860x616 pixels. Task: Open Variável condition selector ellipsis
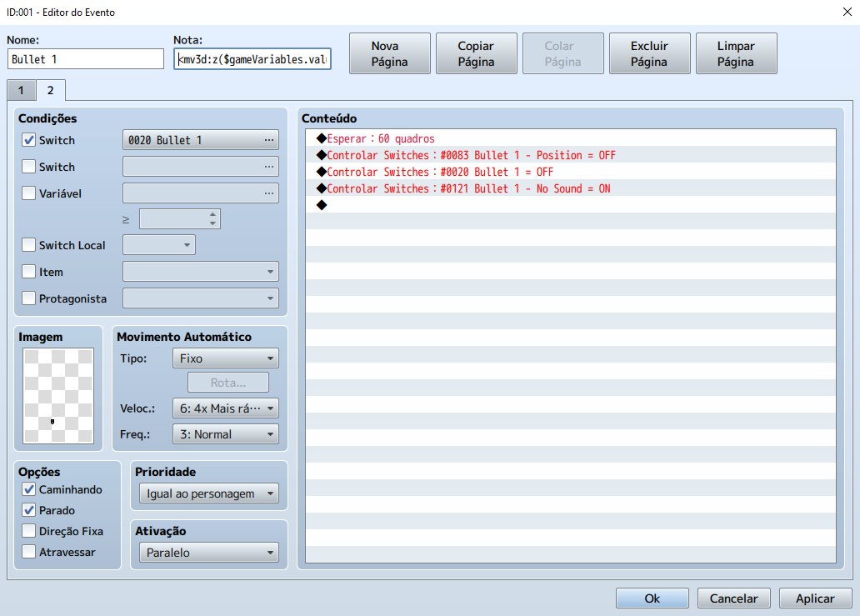coord(268,193)
